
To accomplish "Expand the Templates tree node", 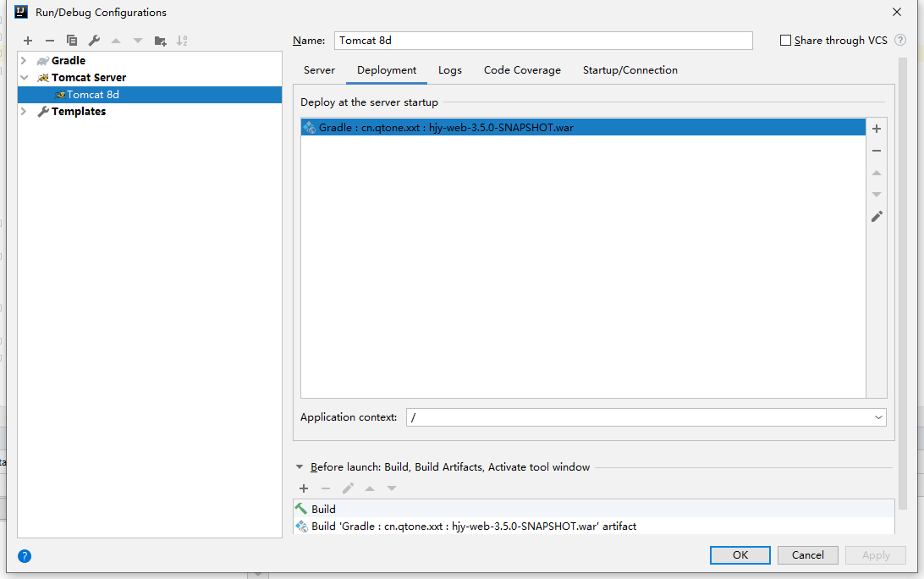I will (24, 112).
